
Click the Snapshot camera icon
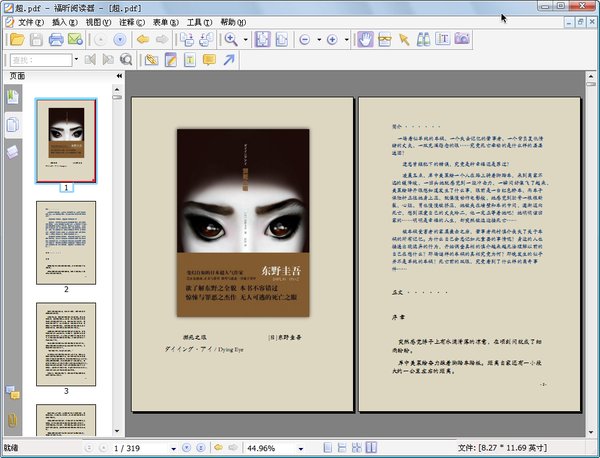point(463,39)
